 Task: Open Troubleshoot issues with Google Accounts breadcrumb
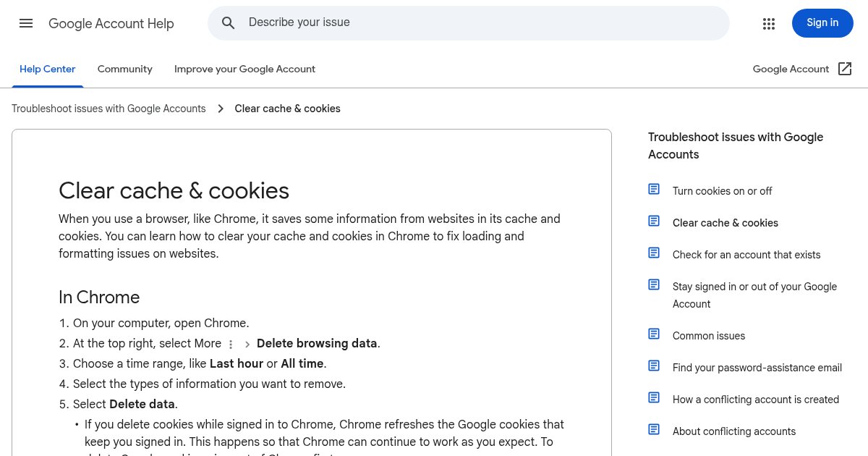tap(109, 109)
